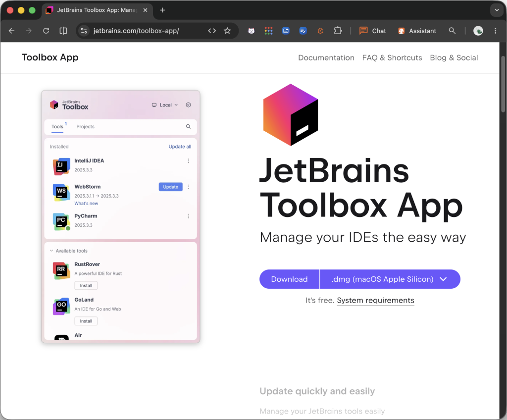The image size is (507, 420).
Task: Click the browser forward arrow
Action: click(x=29, y=31)
